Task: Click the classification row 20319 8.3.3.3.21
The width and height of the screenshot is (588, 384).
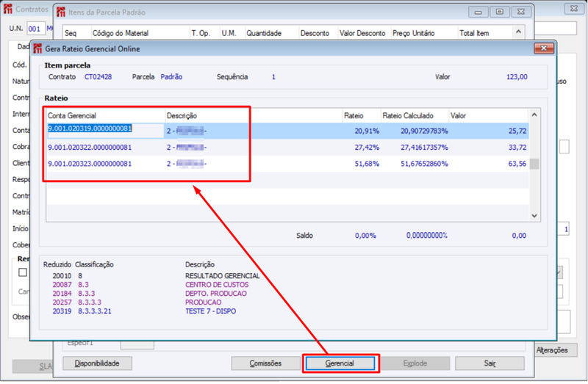Action: [144, 311]
